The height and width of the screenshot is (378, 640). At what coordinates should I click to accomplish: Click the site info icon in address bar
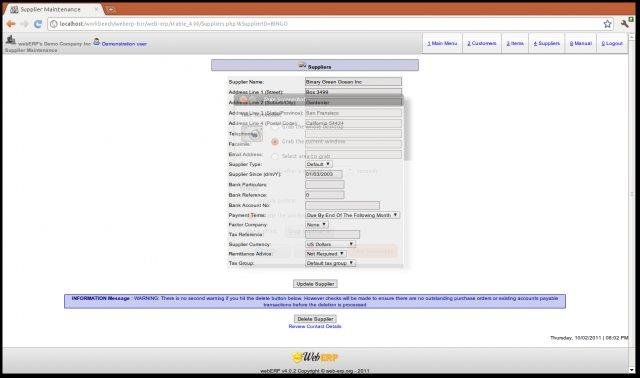53,24
